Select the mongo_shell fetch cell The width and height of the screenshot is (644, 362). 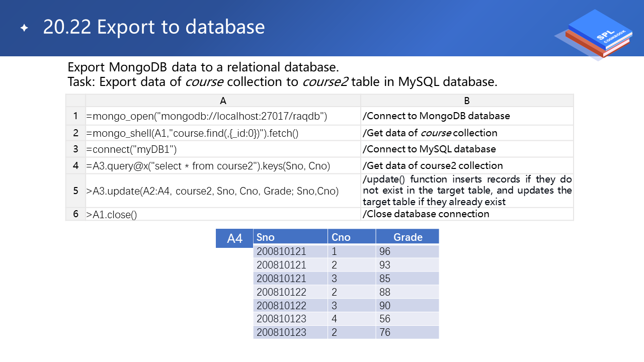[x=193, y=133]
